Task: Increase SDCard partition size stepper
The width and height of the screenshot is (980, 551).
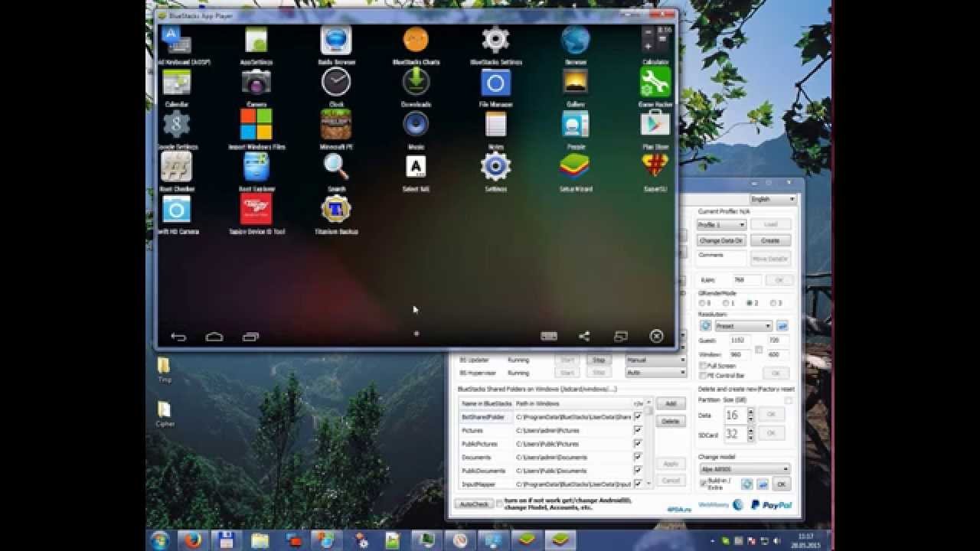Action: pos(750,429)
